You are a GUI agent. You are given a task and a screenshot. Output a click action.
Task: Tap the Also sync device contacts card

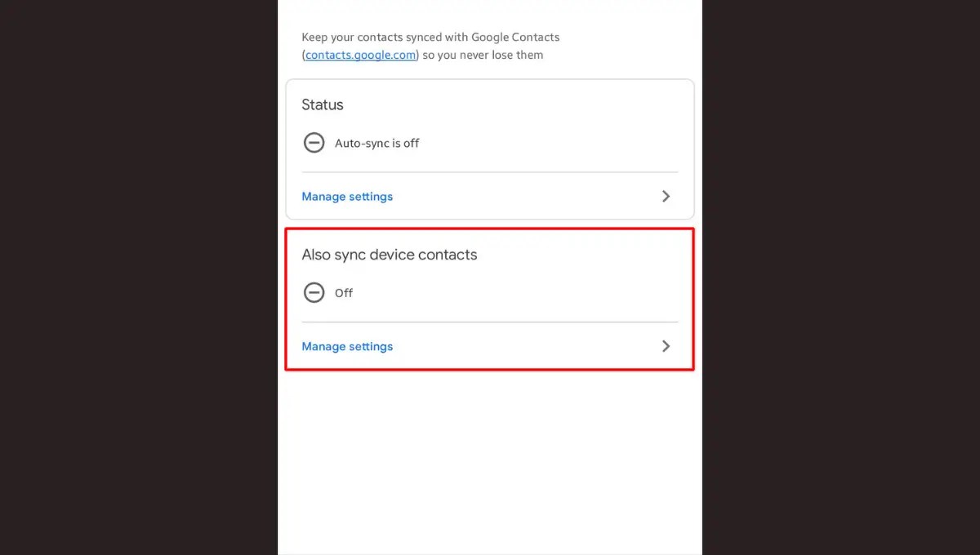pos(488,299)
